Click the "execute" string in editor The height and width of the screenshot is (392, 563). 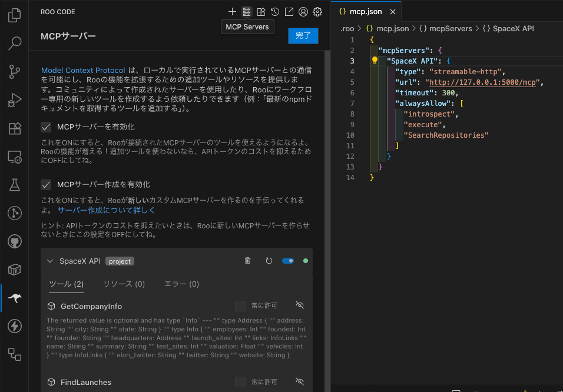(423, 125)
